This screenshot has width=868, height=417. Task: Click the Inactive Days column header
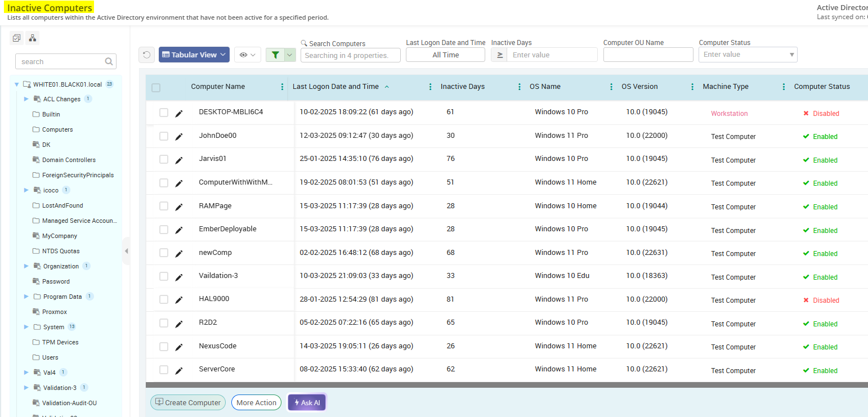click(x=463, y=86)
